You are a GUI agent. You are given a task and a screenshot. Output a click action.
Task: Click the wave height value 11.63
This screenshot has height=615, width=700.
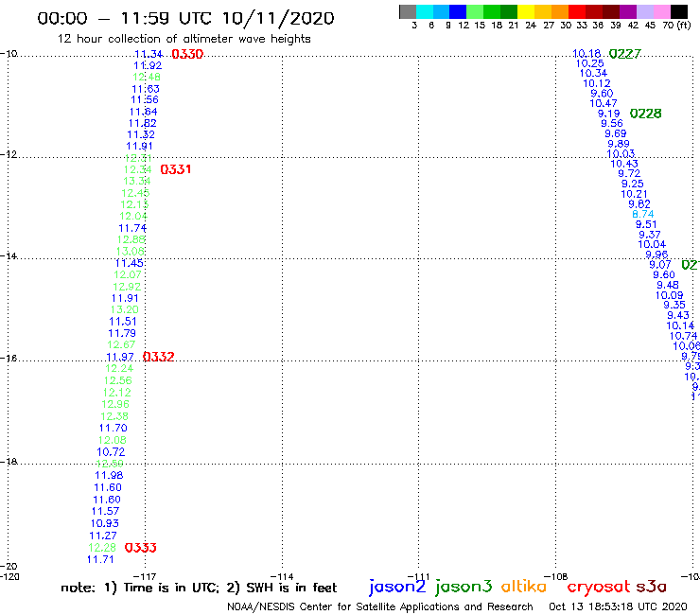(146, 89)
